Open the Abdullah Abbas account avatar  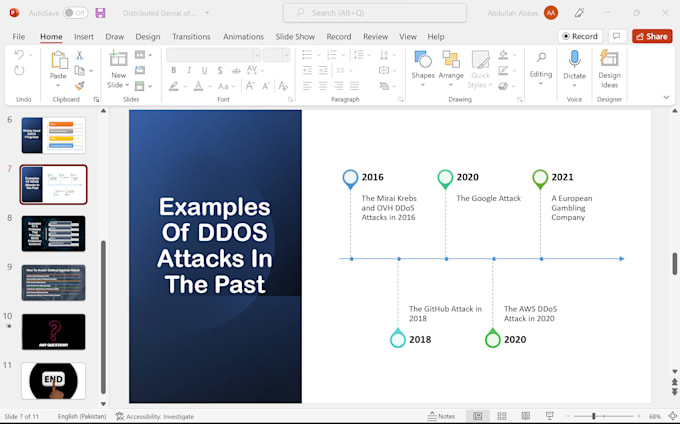pos(551,13)
